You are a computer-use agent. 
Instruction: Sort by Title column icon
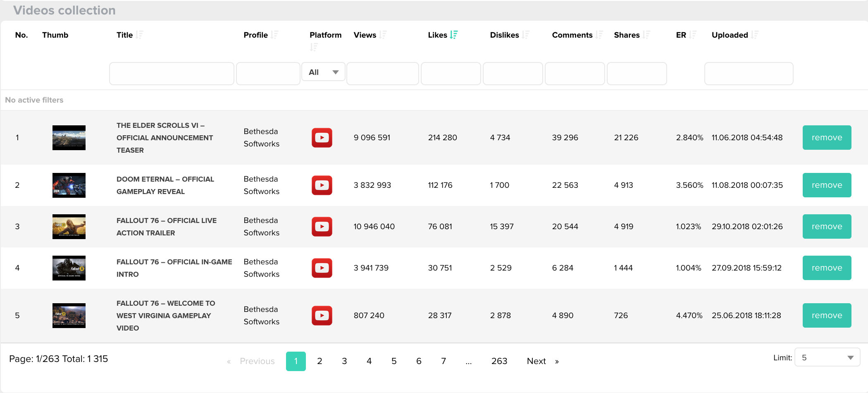(140, 35)
